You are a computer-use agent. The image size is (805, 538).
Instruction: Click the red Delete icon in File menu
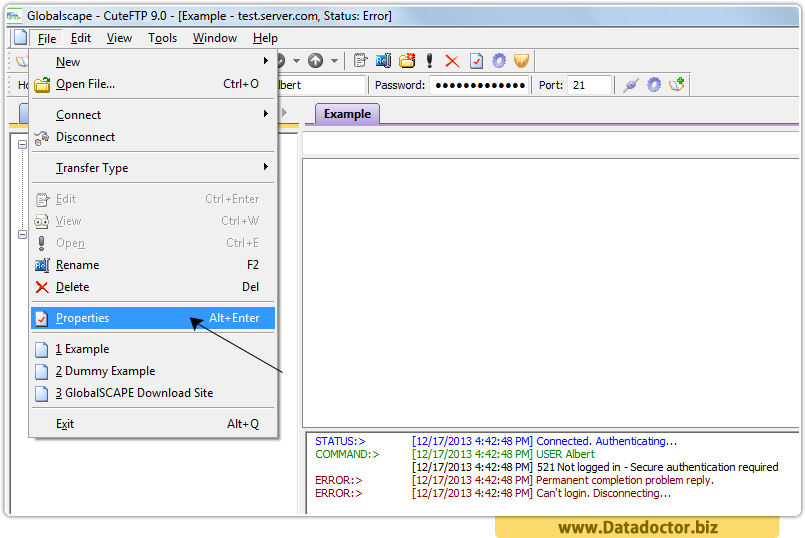point(42,287)
